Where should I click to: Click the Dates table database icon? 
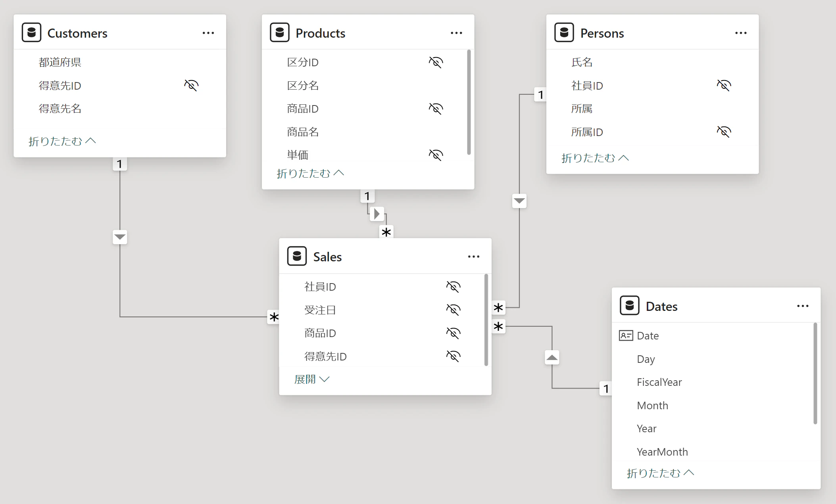tap(629, 306)
